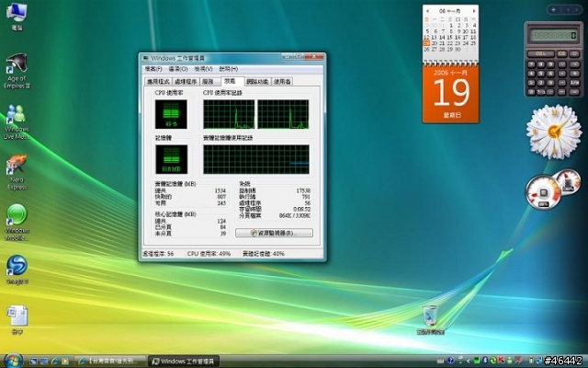Click the first CPU usage history graph

[229, 114]
